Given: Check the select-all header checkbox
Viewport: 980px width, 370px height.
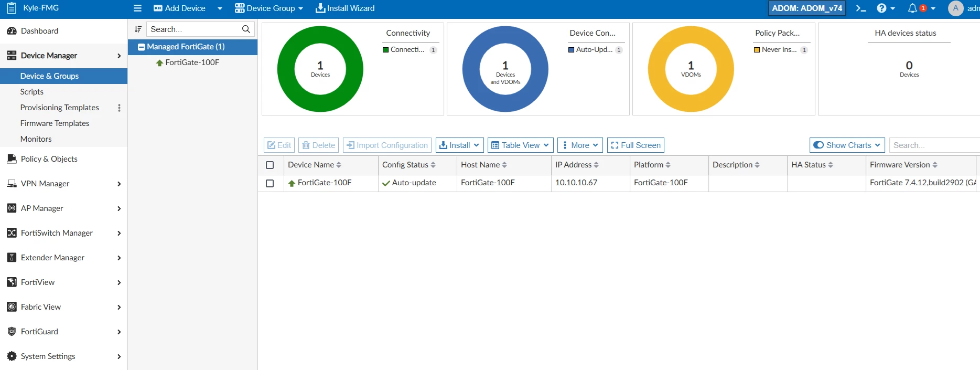Looking at the screenshot, I should pos(270,165).
